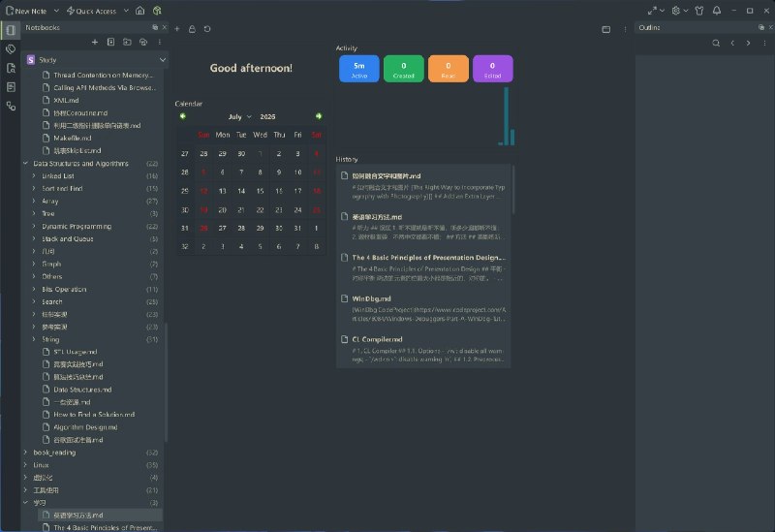This screenshot has width=775, height=532.
Task: Expand the Sort and Find folder
Action: [x=34, y=188]
